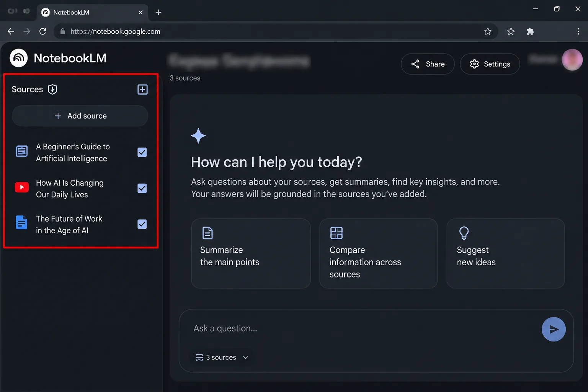Viewport: 588px width, 392px height.
Task: Choose Compare information across sources card
Action: point(379,253)
